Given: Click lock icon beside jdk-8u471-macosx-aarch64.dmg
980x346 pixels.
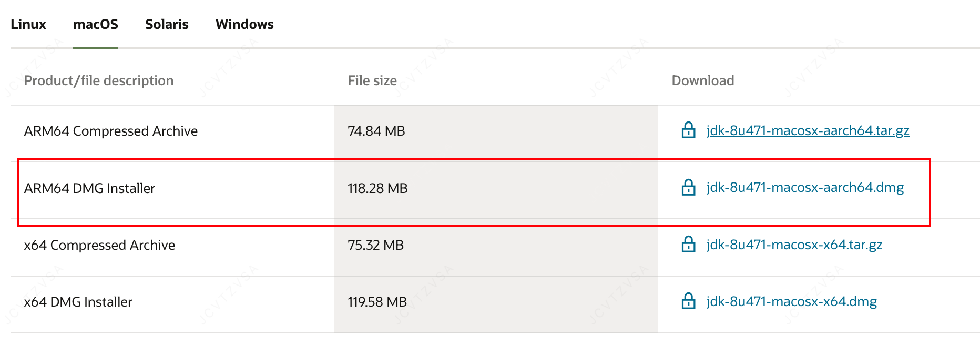Looking at the screenshot, I should 688,188.
